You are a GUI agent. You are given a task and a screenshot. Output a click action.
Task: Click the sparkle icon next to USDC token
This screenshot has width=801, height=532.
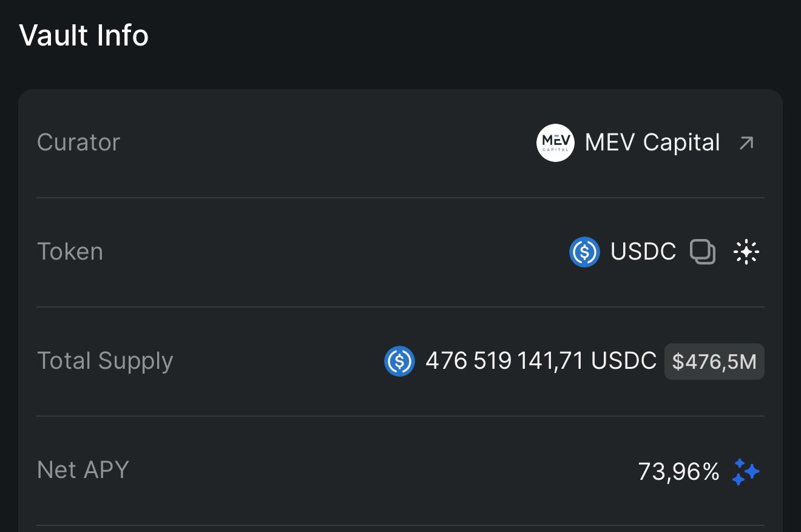coord(746,252)
